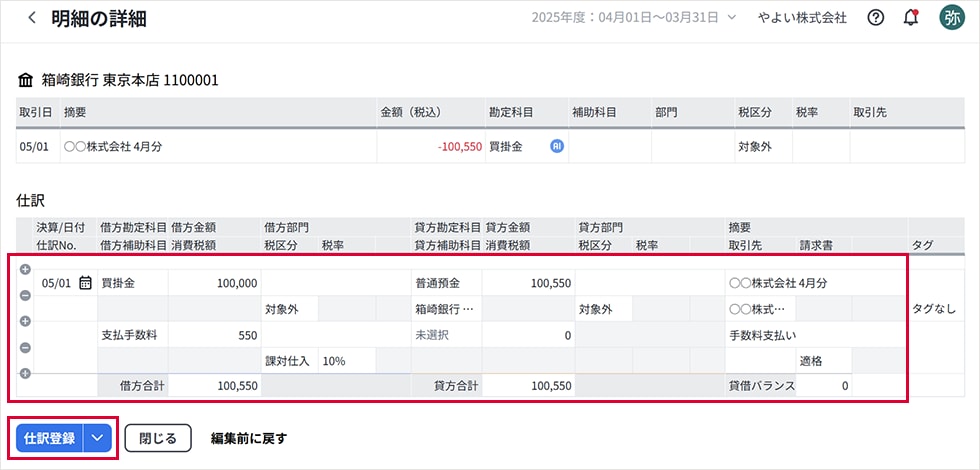Check the notification bell
The height and width of the screenshot is (470, 980).
tap(910, 18)
